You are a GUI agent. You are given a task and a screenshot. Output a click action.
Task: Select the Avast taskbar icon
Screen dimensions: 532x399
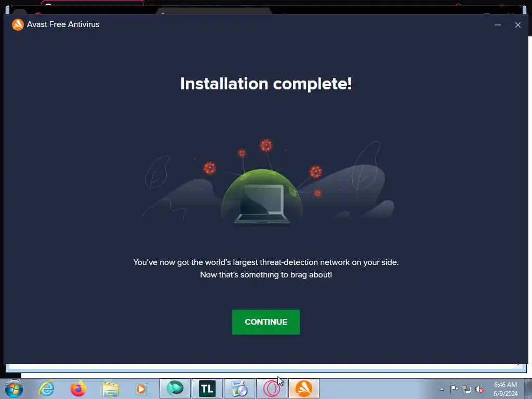[x=303, y=389]
